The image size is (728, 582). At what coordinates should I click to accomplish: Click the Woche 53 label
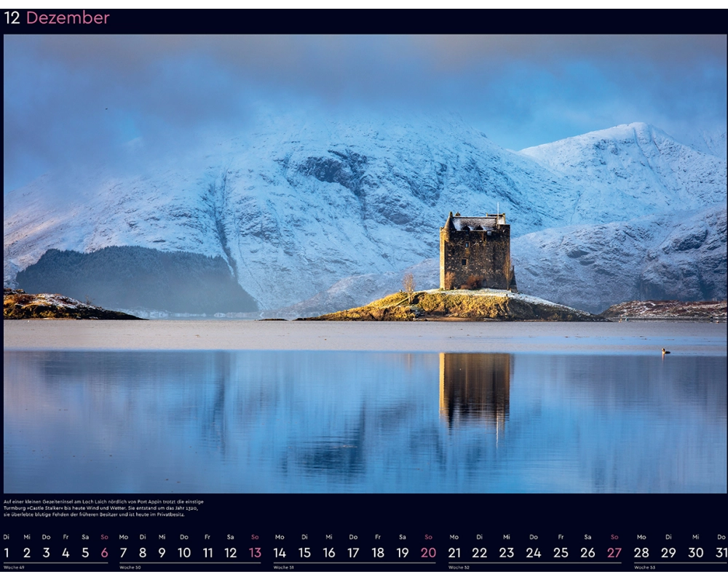[x=644, y=567]
